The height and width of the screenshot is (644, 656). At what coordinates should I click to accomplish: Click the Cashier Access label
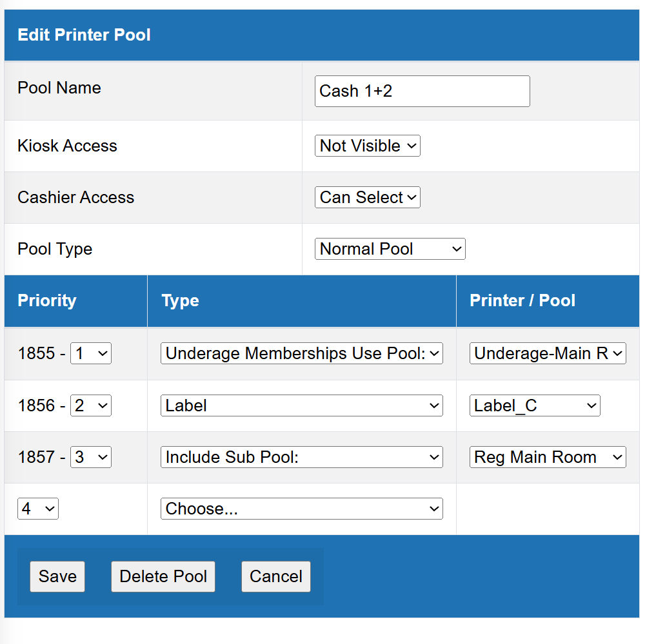(x=75, y=197)
